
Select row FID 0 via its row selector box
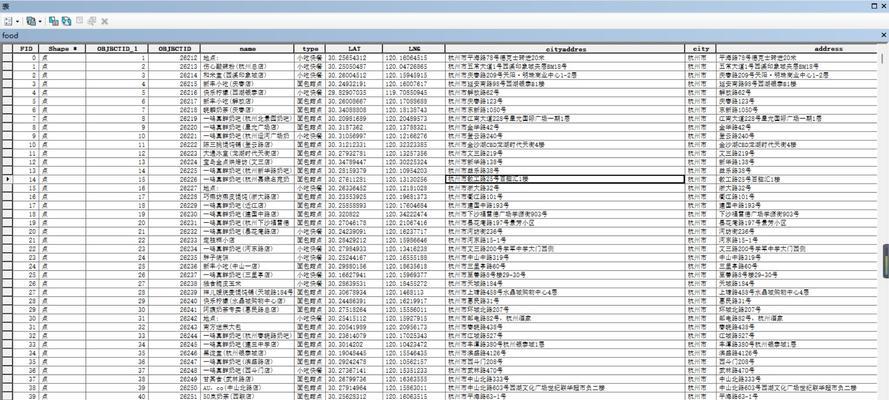(7, 58)
